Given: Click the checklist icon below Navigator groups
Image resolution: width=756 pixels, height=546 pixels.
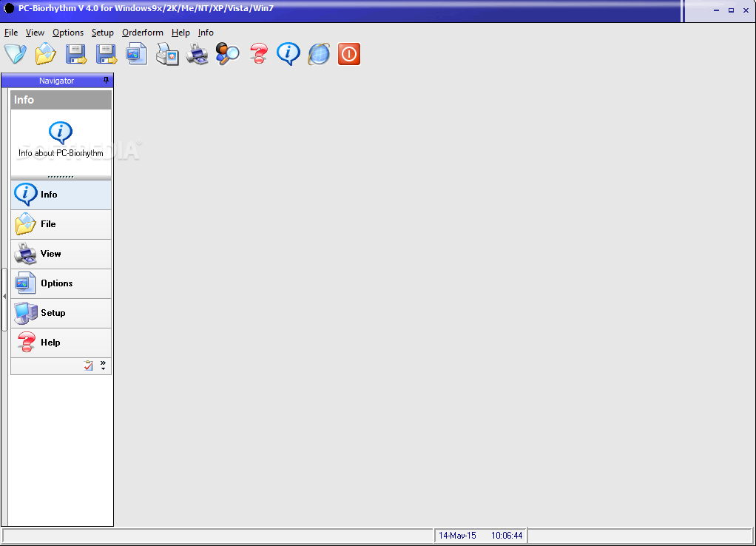Looking at the screenshot, I should tap(88, 365).
